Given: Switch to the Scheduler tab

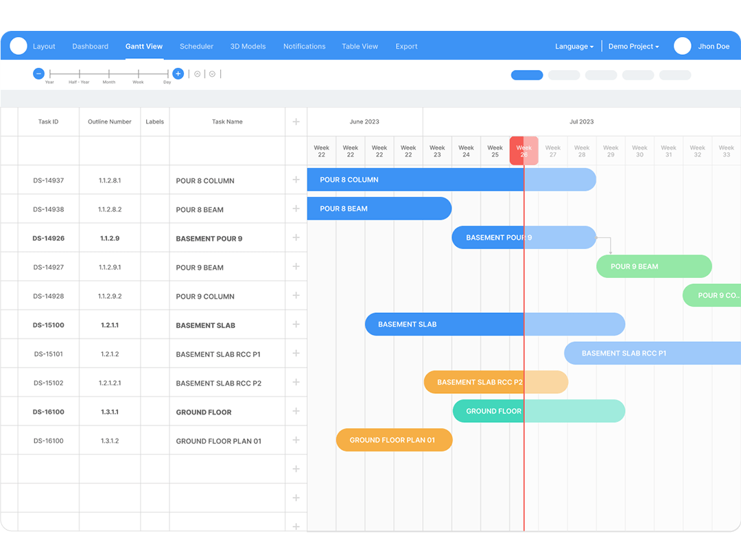Looking at the screenshot, I should pyautogui.click(x=196, y=47).
